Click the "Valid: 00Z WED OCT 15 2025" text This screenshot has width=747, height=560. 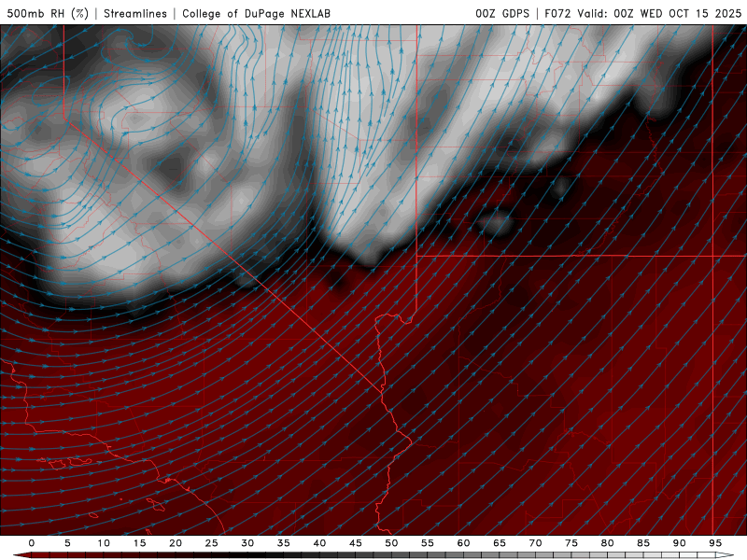659,13
